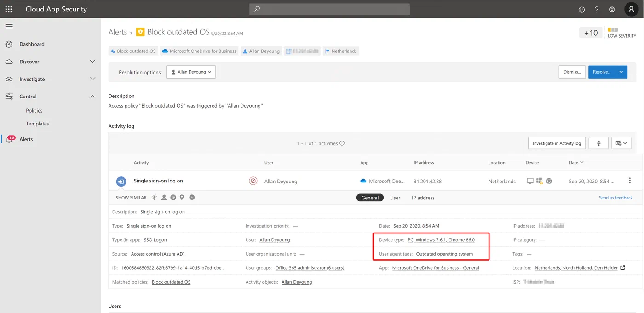
Task: Collapse the hamburger navigation menu
Action: coord(9,26)
